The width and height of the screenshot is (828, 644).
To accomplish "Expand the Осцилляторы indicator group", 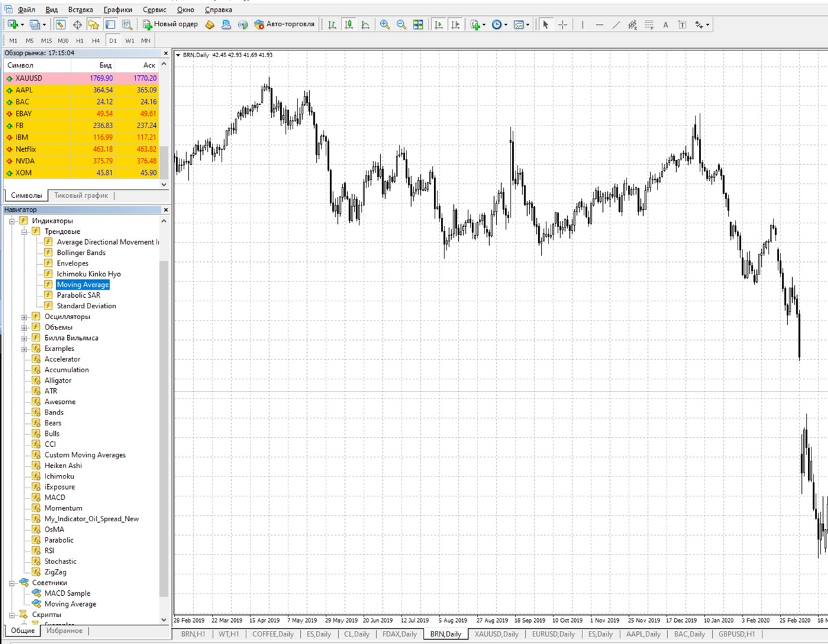I will pyautogui.click(x=23, y=316).
